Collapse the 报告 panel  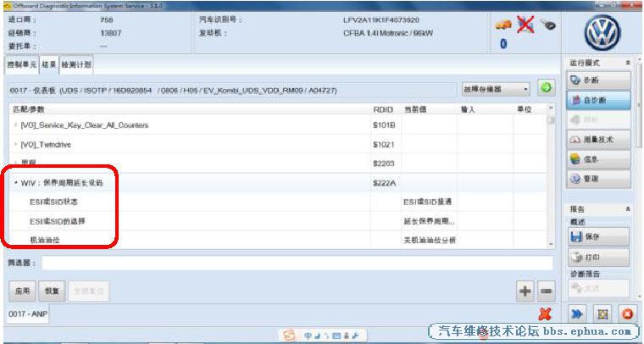(x=628, y=209)
